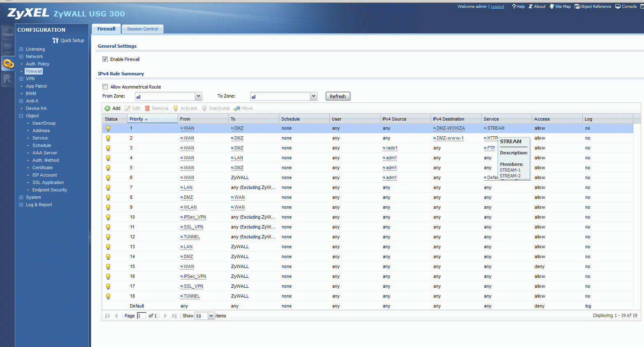Viewport: 644px width, 347px height.
Task: Open the To Zone dropdown
Action: click(313, 96)
